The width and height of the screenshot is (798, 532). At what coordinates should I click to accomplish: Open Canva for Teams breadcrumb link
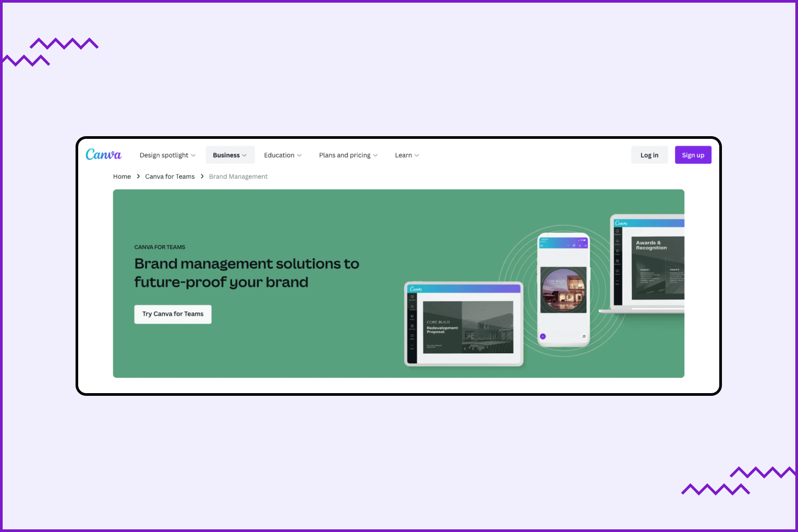tap(170, 177)
